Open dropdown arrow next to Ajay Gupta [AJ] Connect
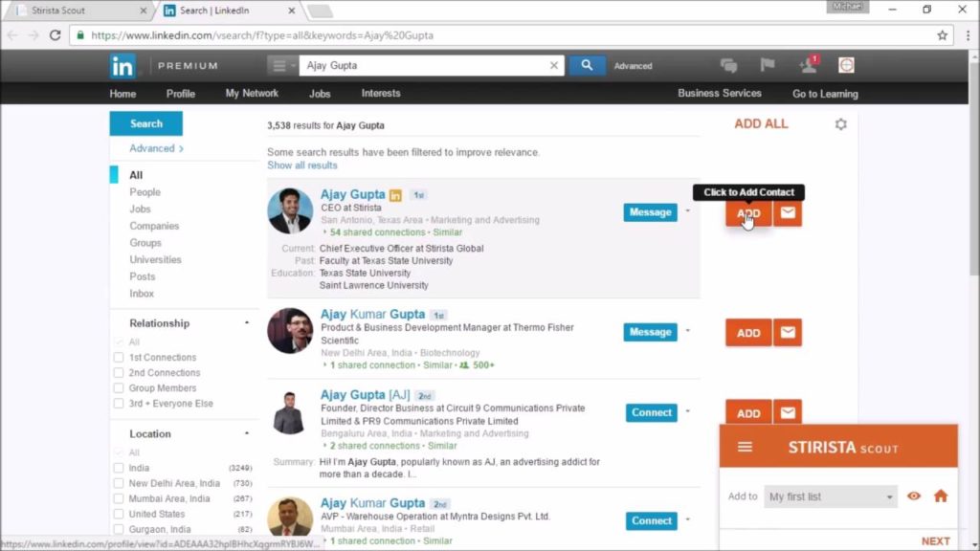 tap(687, 411)
